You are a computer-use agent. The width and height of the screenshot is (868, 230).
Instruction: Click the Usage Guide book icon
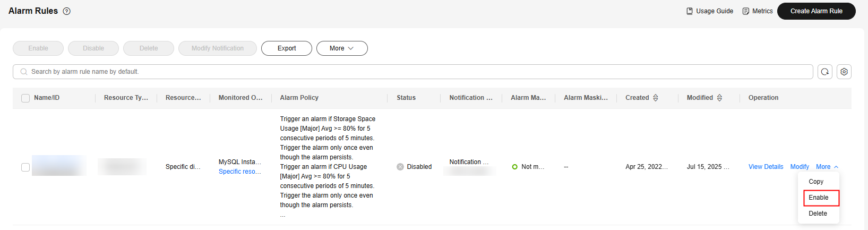pyautogui.click(x=690, y=11)
